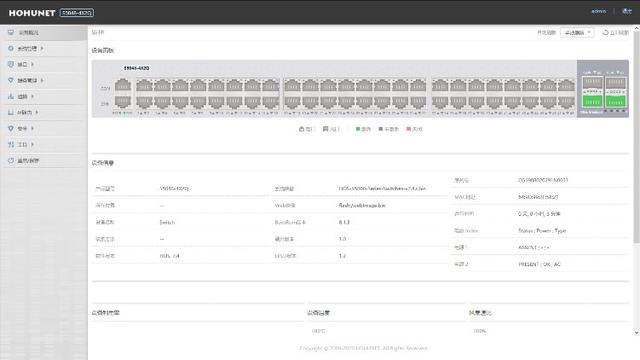Image resolution: width=640 pixels, height=360 pixels.
Task: Click the refresh icon at the top right of the page
Action: [605, 32]
